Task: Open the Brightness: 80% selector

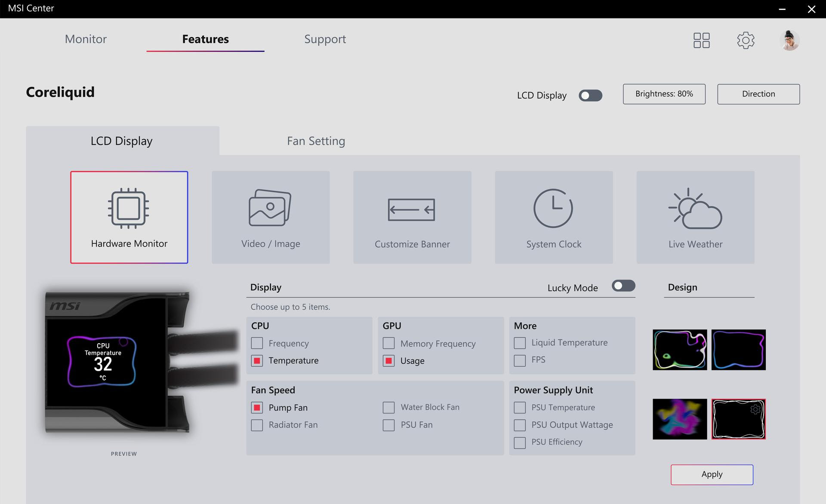Action: pos(664,94)
